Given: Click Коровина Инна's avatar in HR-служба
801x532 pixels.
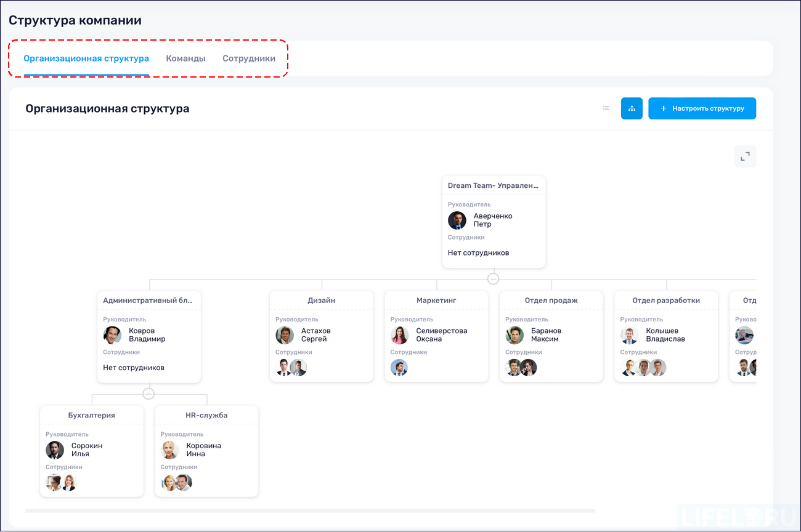Looking at the screenshot, I should [169, 450].
